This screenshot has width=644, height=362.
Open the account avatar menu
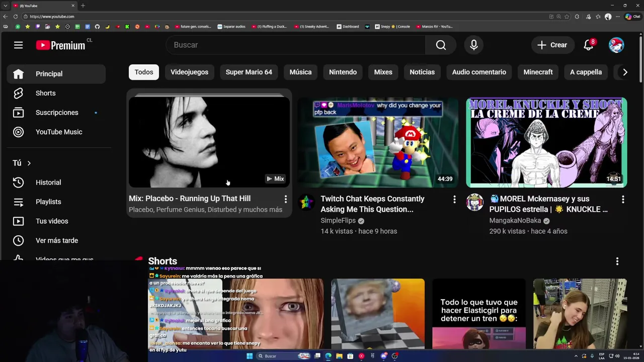(616, 45)
